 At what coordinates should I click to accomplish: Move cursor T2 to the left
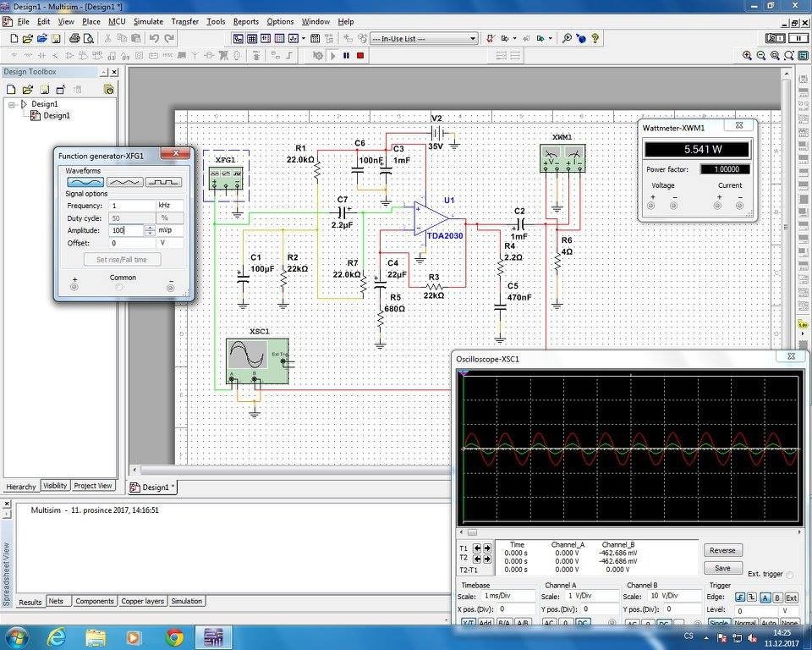(477, 559)
